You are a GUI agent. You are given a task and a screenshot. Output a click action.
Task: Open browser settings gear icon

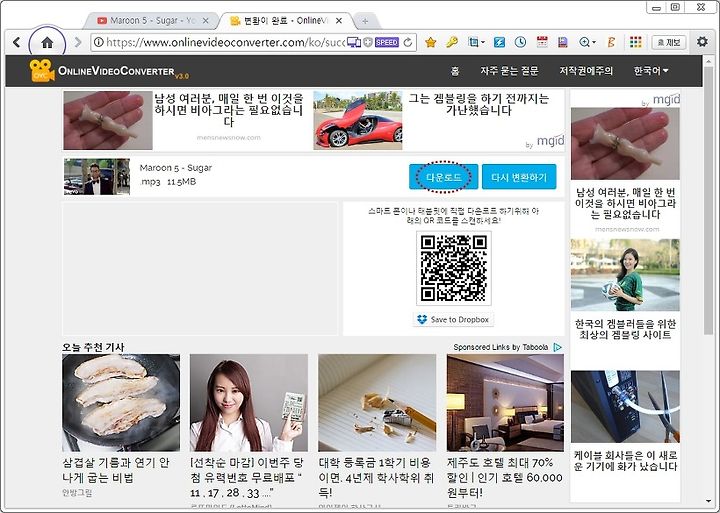[x=702, y=42]
